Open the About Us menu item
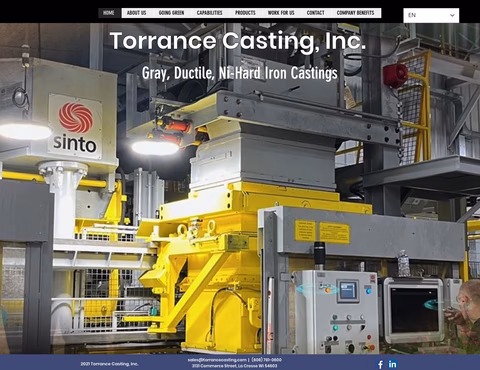The height and width of the screenshot is (370, 480). [137, 13]
